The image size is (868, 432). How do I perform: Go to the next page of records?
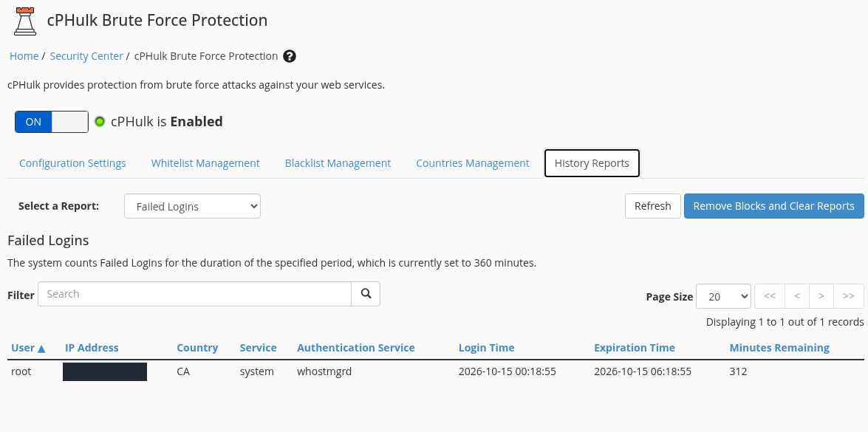tap(821, 296)
